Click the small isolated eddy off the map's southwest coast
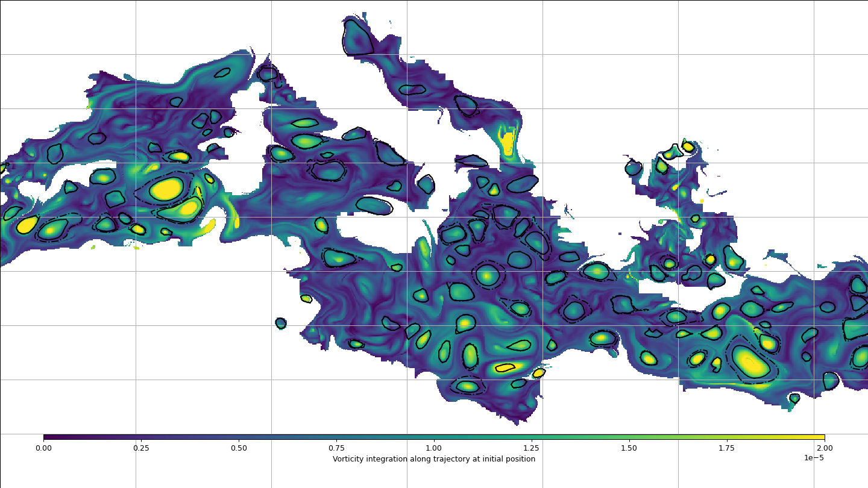This screenshot has width=868, height=488. (x=281, y=324)
